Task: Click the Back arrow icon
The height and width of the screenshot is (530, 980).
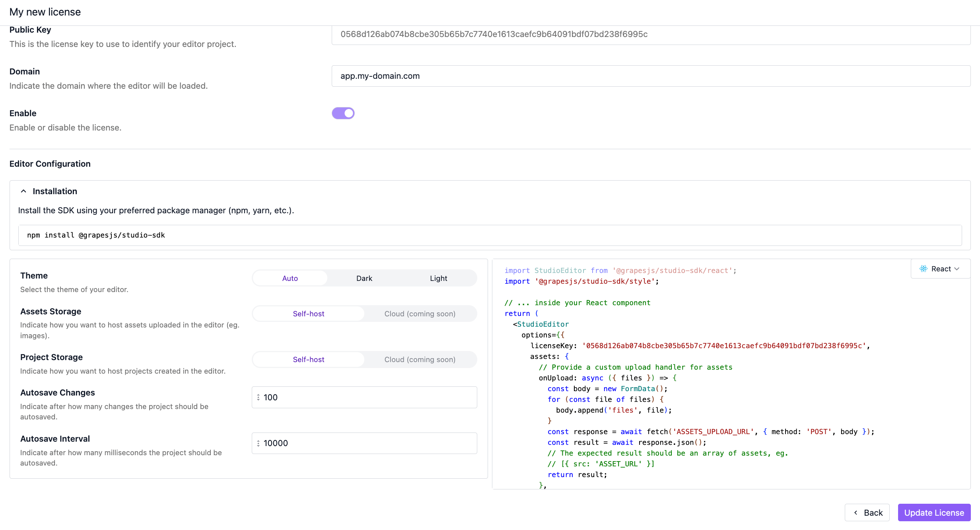Action: [x=856, y=513]
